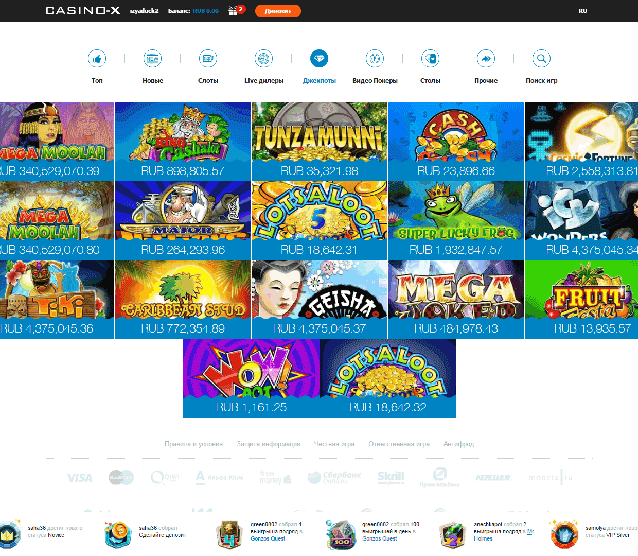
Task: Open the Fruit Fiesta game tile
Action: click(581, 290)
